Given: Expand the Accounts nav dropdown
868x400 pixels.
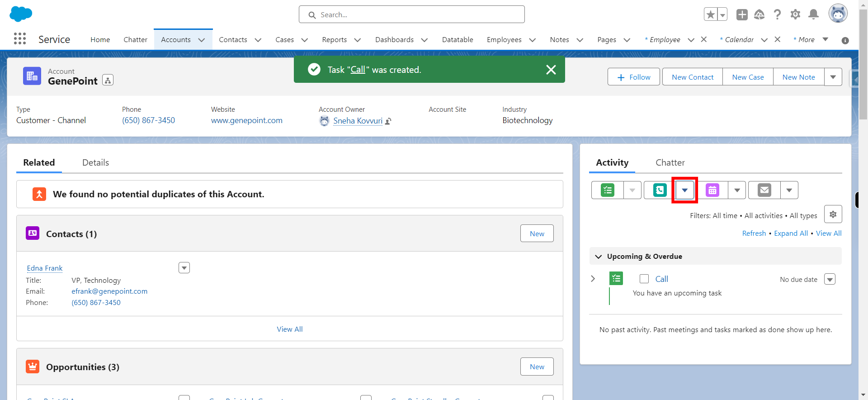Looking at the screenshot, I should pos(202,40).
